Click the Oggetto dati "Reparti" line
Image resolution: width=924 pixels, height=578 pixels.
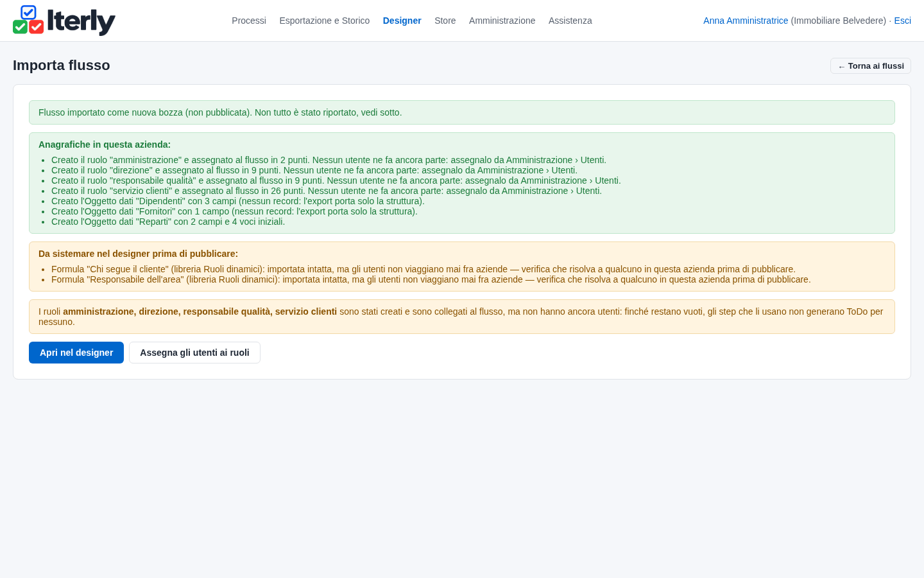click(168, 222)
